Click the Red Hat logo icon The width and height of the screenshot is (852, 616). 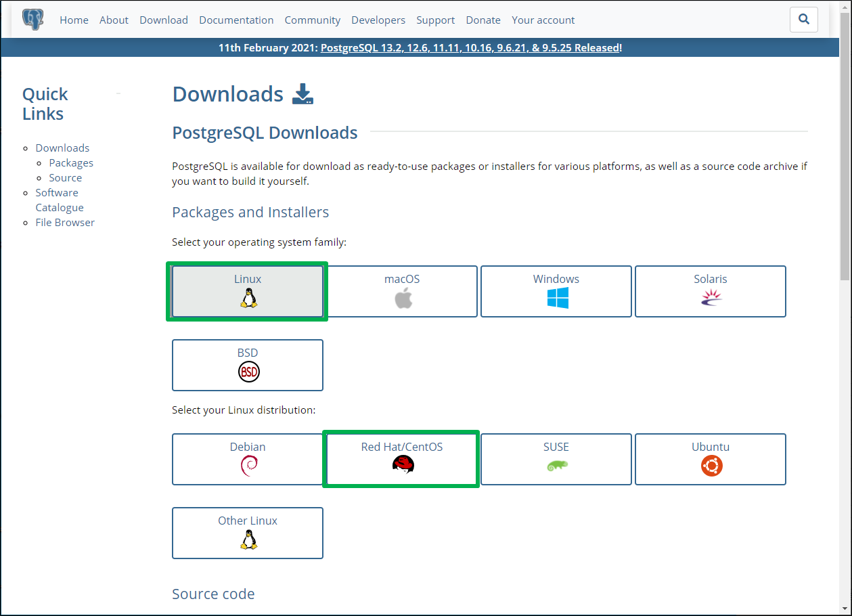point(403,464)
